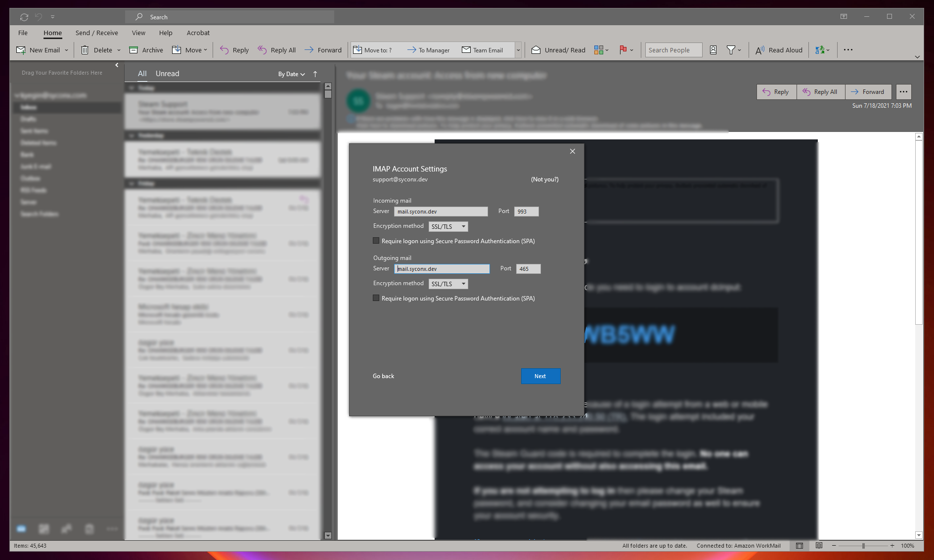Click the Move folder icon
This screenshot has height=560, width=934.
[177, 50]
